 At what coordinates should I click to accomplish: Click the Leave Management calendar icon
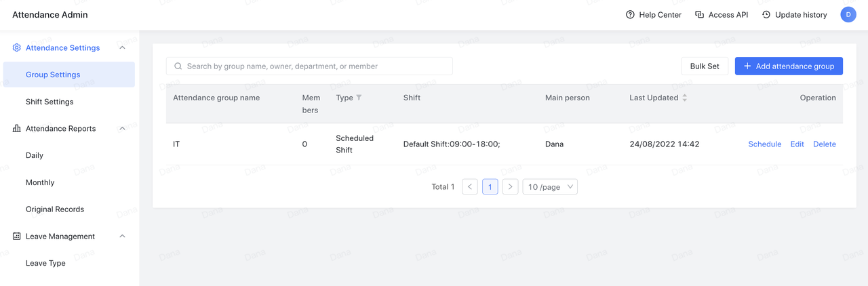17,237
